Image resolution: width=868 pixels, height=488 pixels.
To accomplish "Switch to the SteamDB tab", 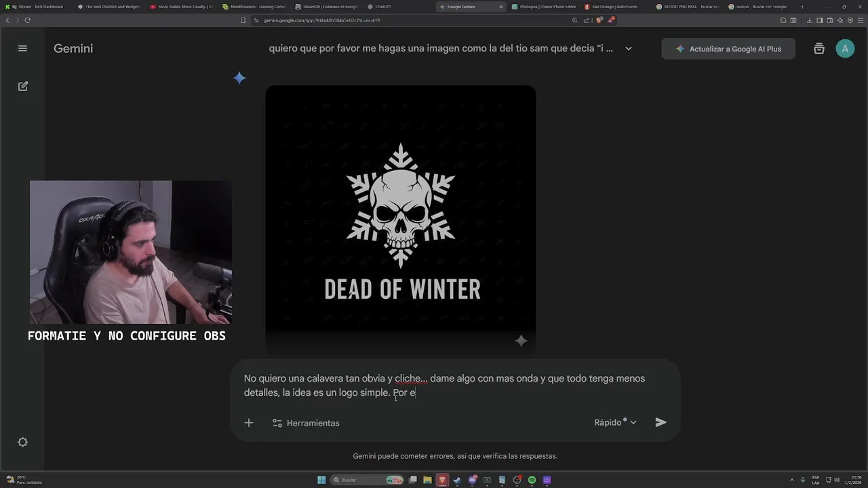I will tap(326, 7).
